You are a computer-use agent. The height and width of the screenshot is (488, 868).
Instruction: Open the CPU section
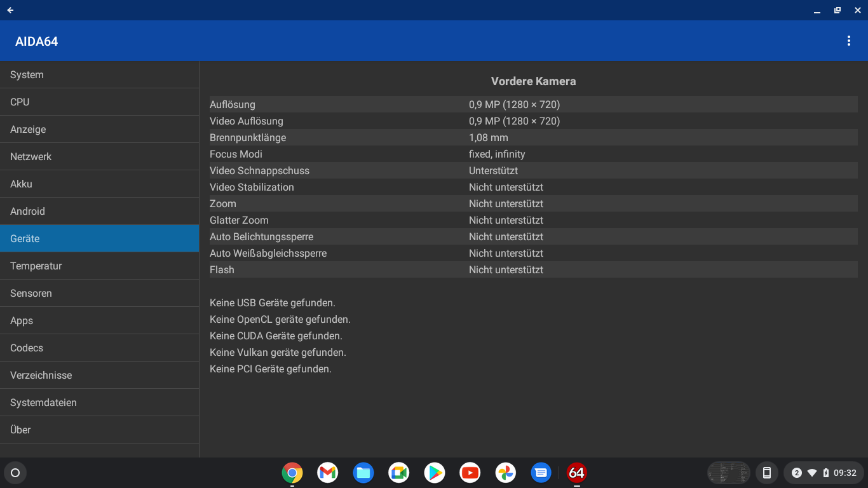(x=100, y=102)
